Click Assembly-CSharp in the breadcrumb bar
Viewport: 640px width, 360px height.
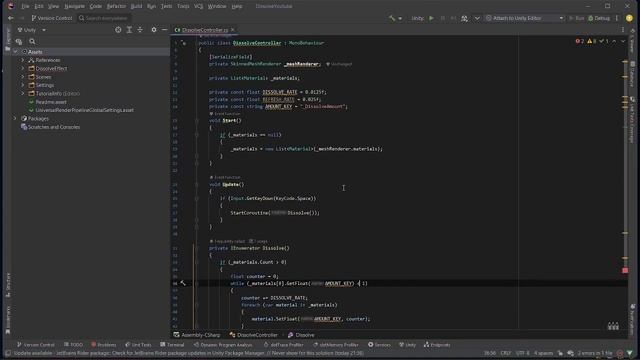[197, 335]
